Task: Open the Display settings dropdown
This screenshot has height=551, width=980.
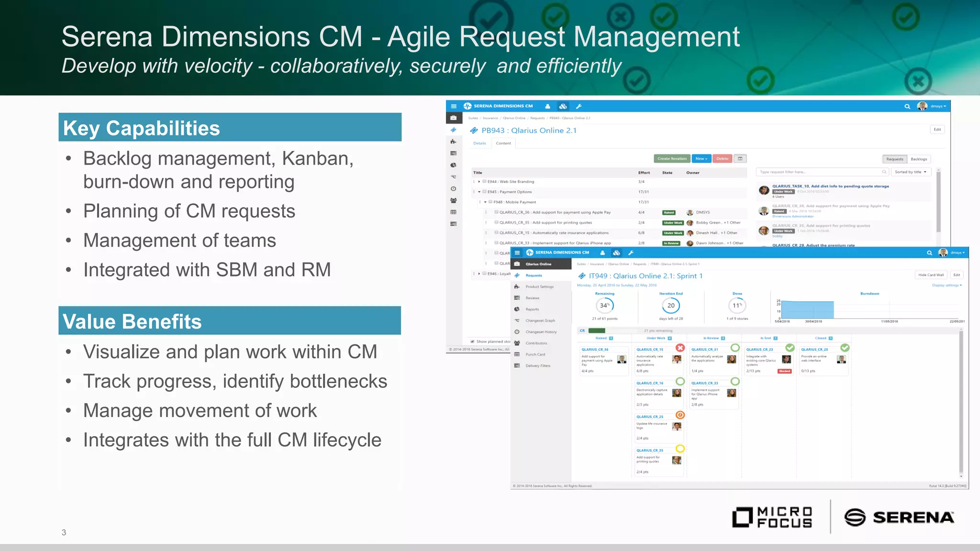Action: click(947, 285)
